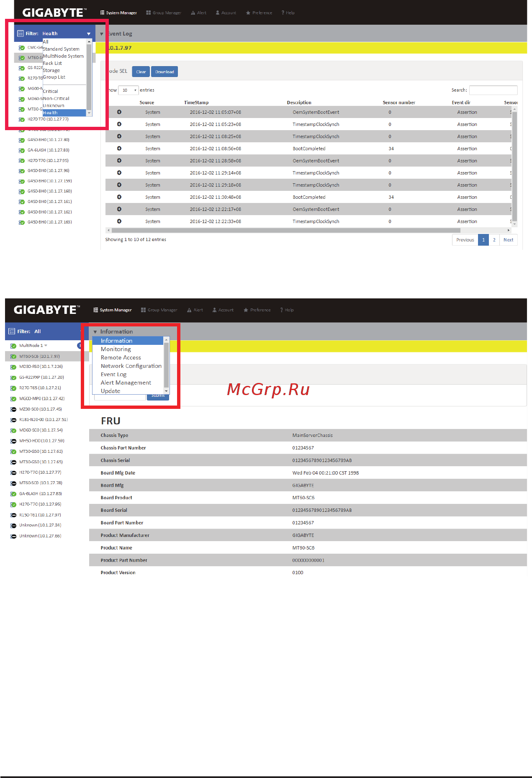Select server GS-R22PXP (10.1.27.20) in the list

(41, 377)
